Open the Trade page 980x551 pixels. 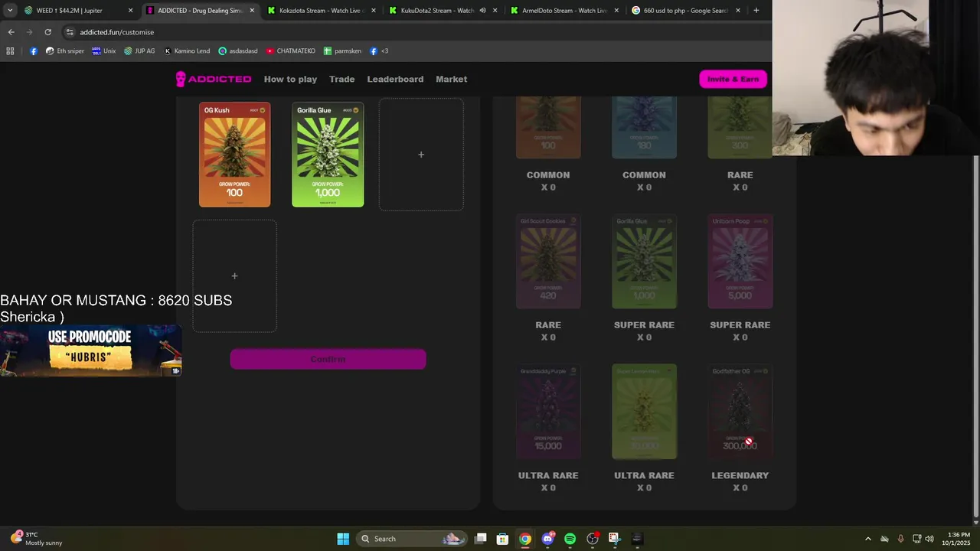[341, 79]
